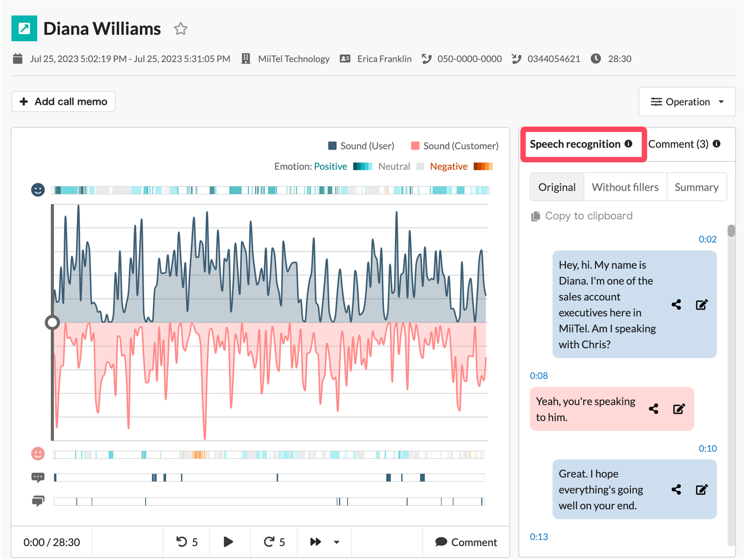Click the calendar icon beside the call date
The height and width of the screenshot is (560, 745).
point(18,59)
